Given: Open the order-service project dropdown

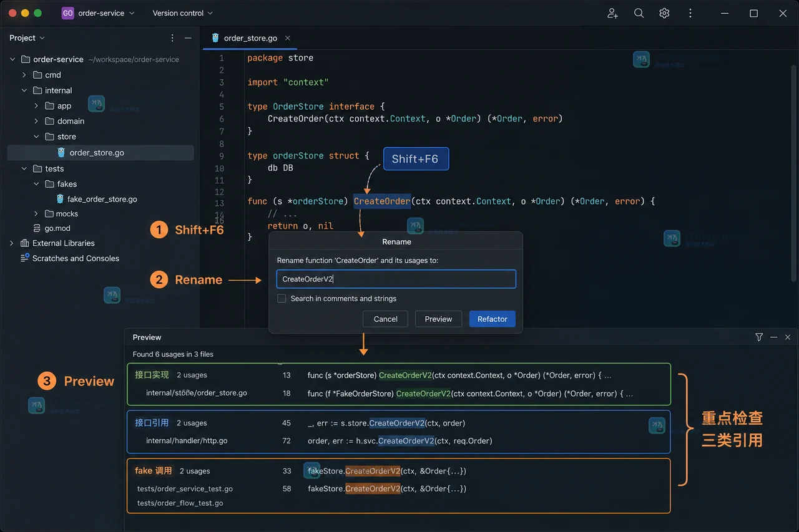Looking at the screenshot, I should 98,13.
